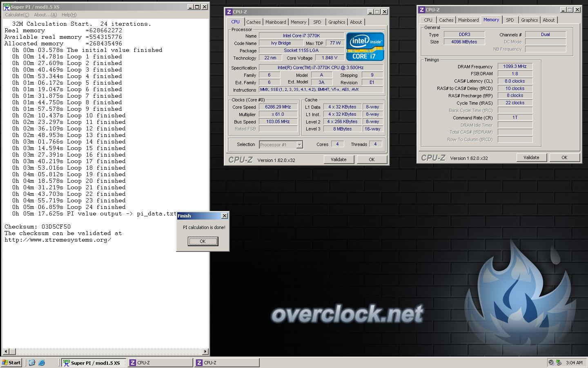Screen dimensions: 588x368
Task: Open Mainboard tab in the first CPU-Z window
Action: coord(276,22)
